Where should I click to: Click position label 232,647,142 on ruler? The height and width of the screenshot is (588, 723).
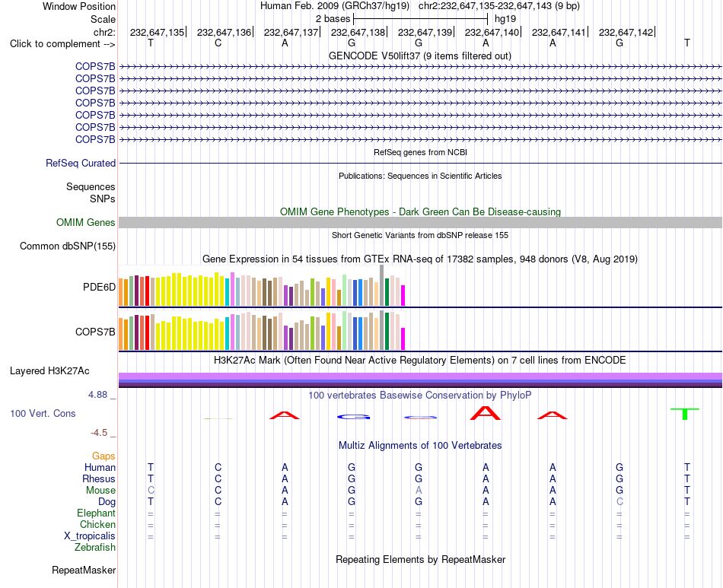tap(626, 32)
